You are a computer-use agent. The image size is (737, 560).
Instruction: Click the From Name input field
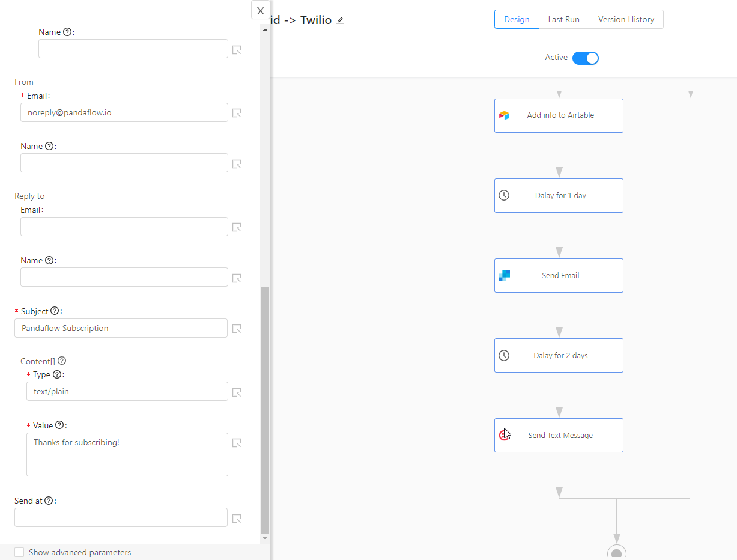(124, 163)
